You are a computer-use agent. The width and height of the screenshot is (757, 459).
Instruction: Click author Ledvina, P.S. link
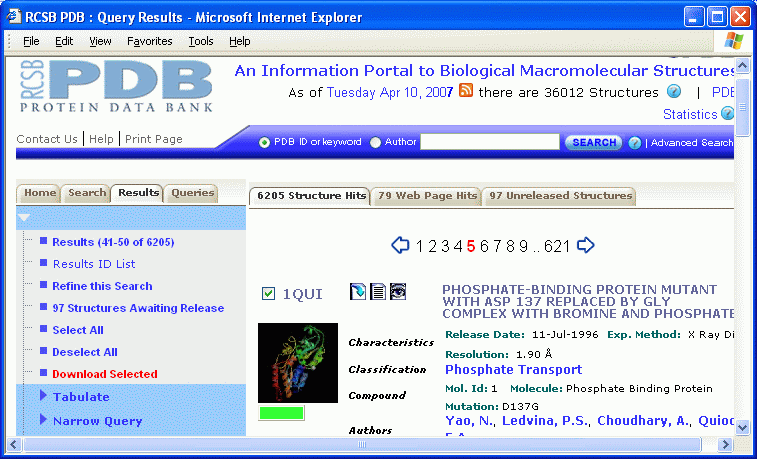tap(545, 421)
